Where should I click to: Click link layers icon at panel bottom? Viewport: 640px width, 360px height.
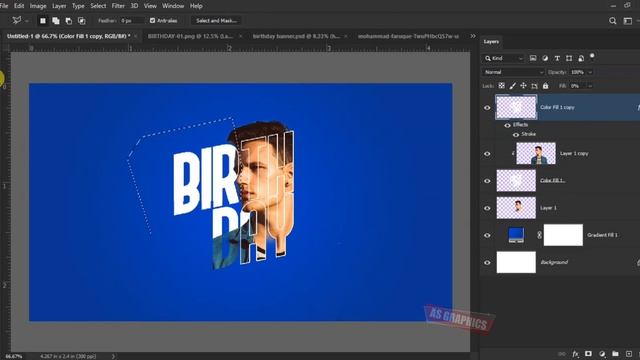tap(562, 354)
